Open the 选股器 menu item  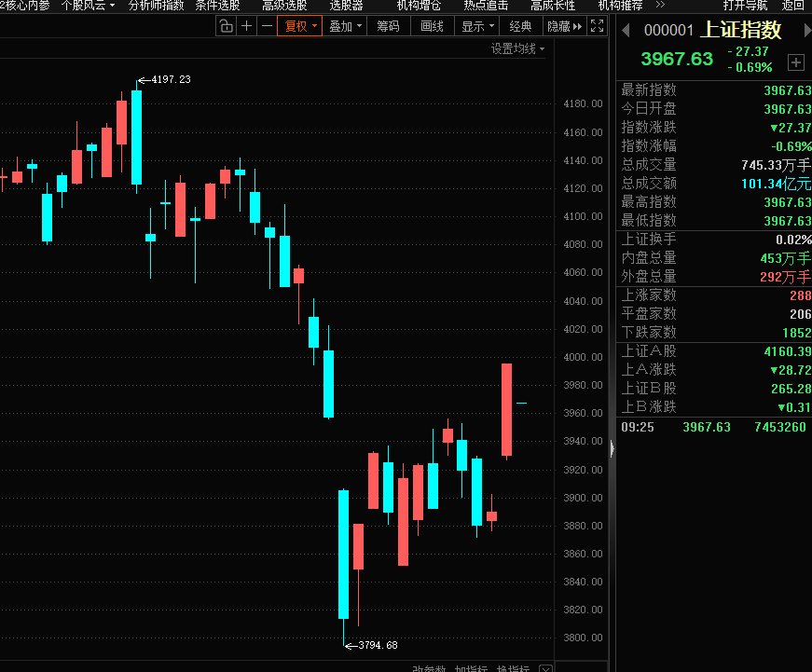(346, 6)
